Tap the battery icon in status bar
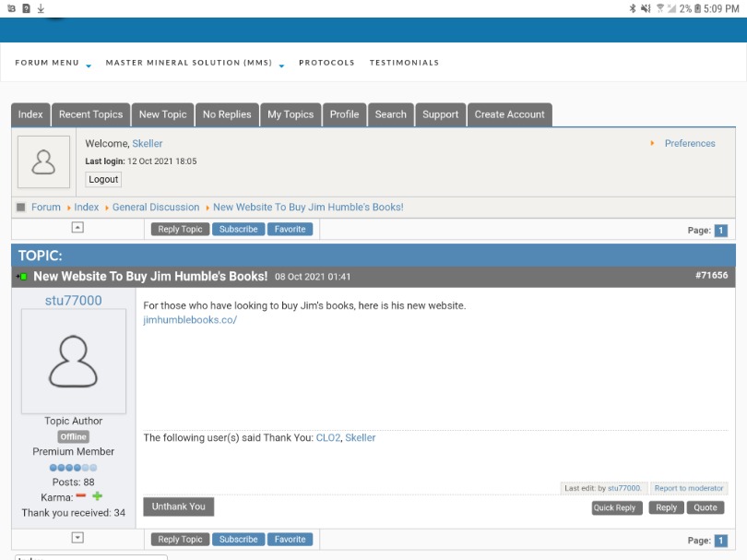 coord(698,8)
